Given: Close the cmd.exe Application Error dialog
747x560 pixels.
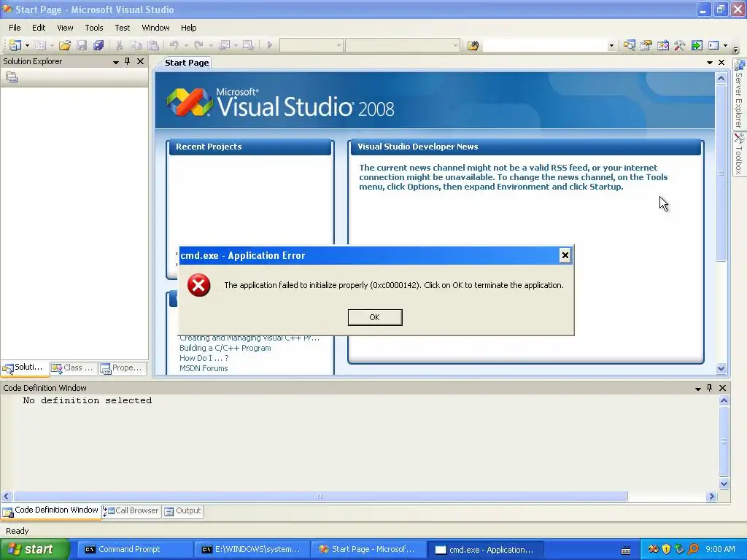Looking at the screenshot, I should pos(565,255).
